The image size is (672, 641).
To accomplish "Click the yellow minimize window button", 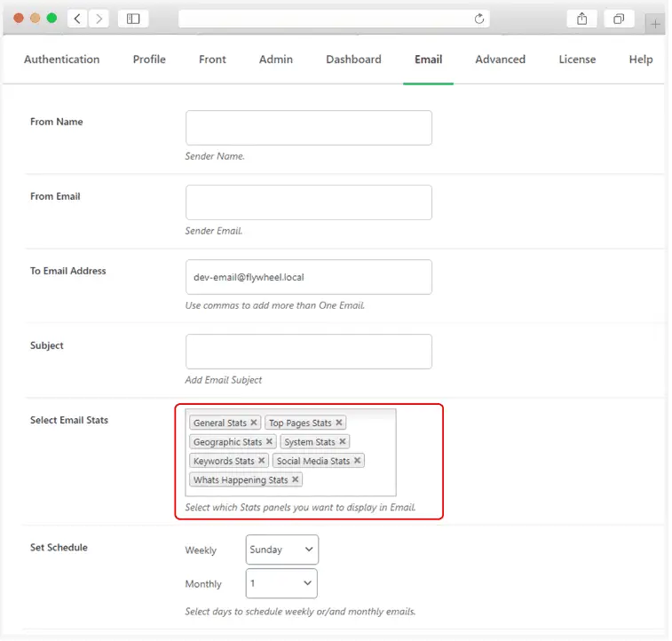I will tap(36, 18).
